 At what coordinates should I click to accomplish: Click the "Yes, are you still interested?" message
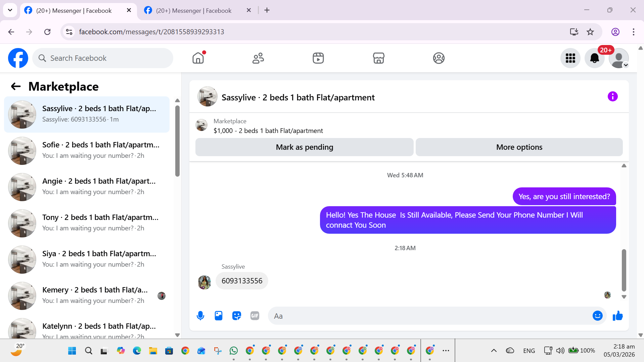pos(564,196)
